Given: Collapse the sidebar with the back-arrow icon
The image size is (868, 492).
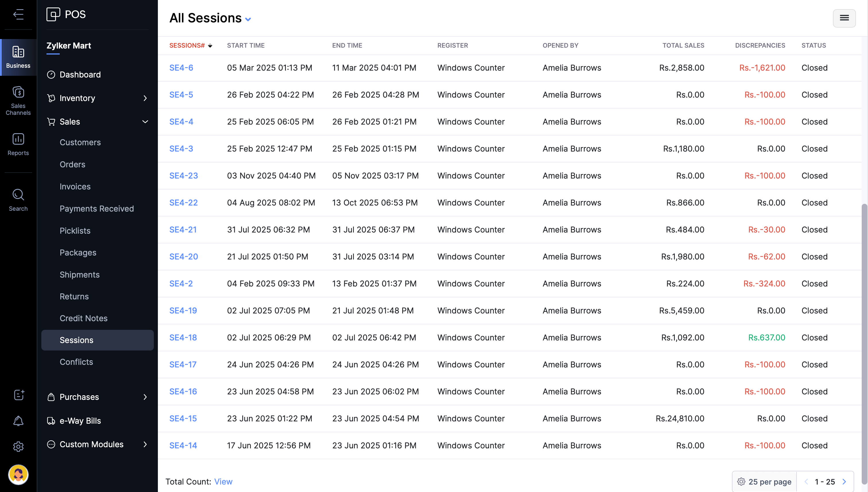Looking at the screenshot, I should pyautogui.click(x=18, y=14).
